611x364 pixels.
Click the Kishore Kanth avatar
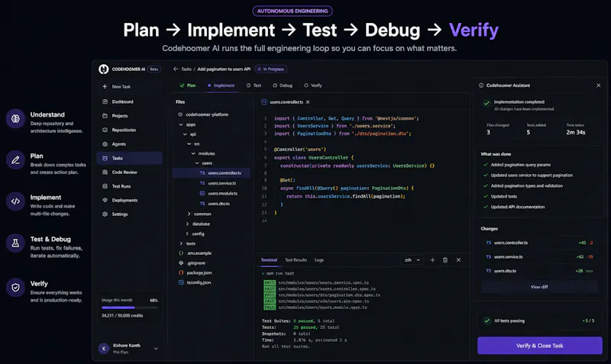coord(104,349)
